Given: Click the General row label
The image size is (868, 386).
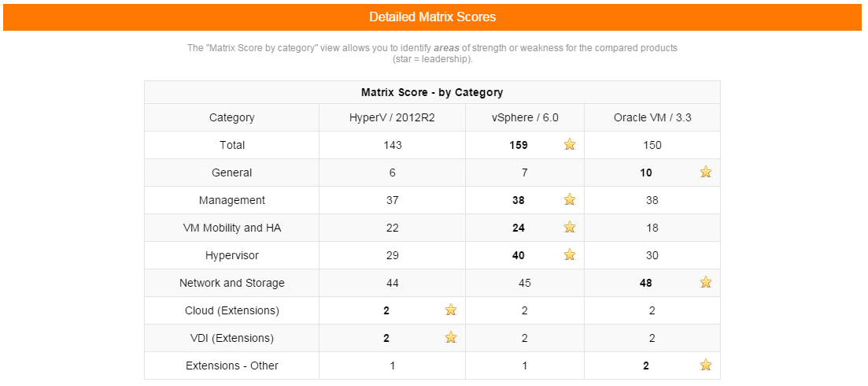Looking at the screenshot, I should [232, 173].
